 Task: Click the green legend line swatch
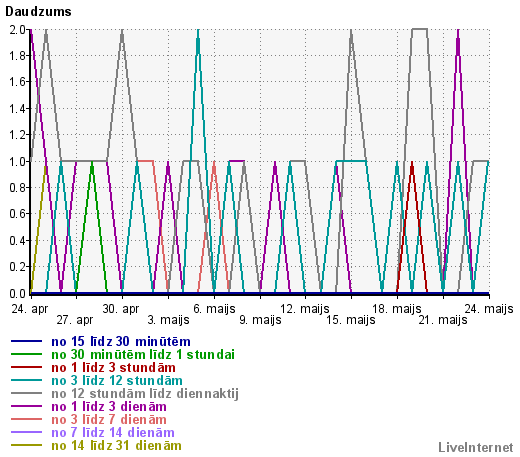tap(26, 354)
